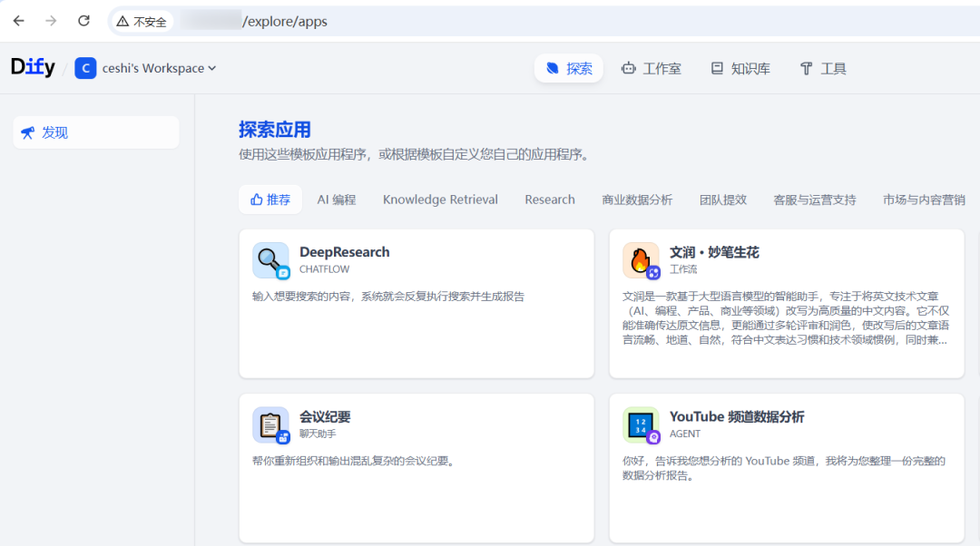The width and height of the screenshot is (980, 546).
Task: Click 发现 in the left sidebar
Action: tap(96, 132)
